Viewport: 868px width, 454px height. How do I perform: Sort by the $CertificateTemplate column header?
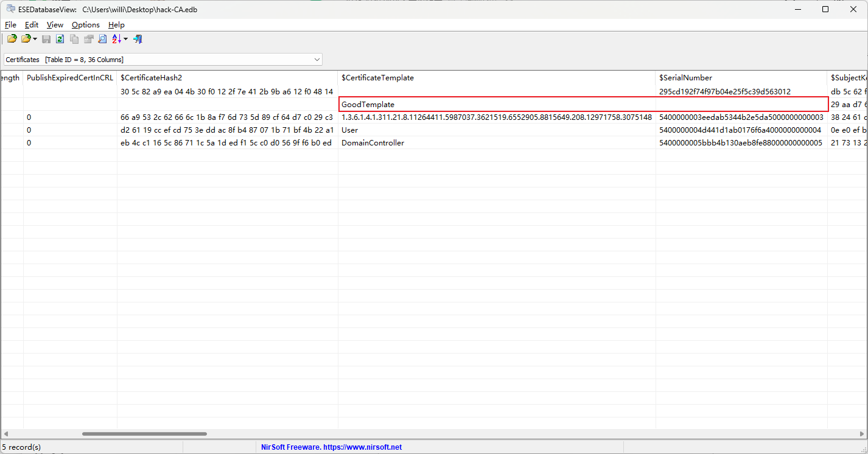pyautogui.click(x=377, y=78)
